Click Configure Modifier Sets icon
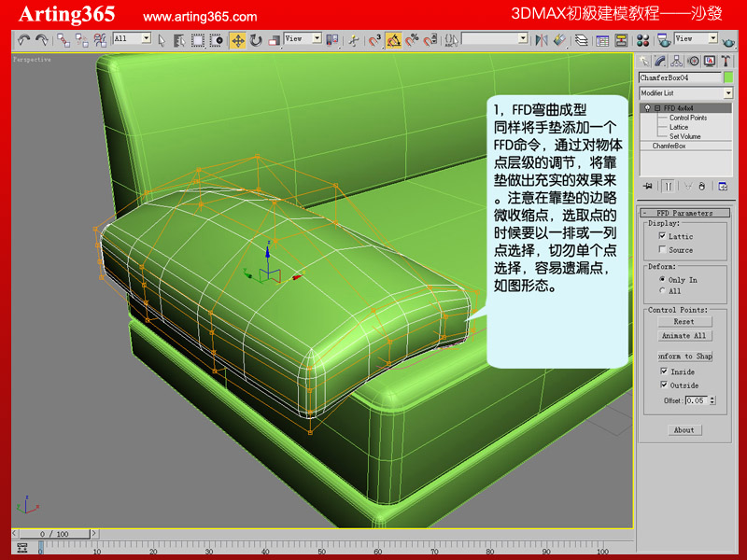Screen dimensions: 747x560 (723, 186)
